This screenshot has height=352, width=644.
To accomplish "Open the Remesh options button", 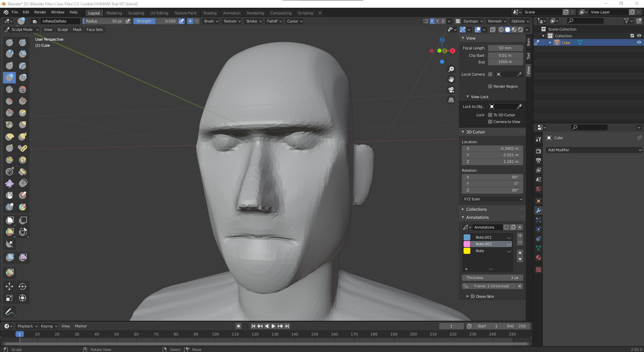I will [x=497, y=21].
